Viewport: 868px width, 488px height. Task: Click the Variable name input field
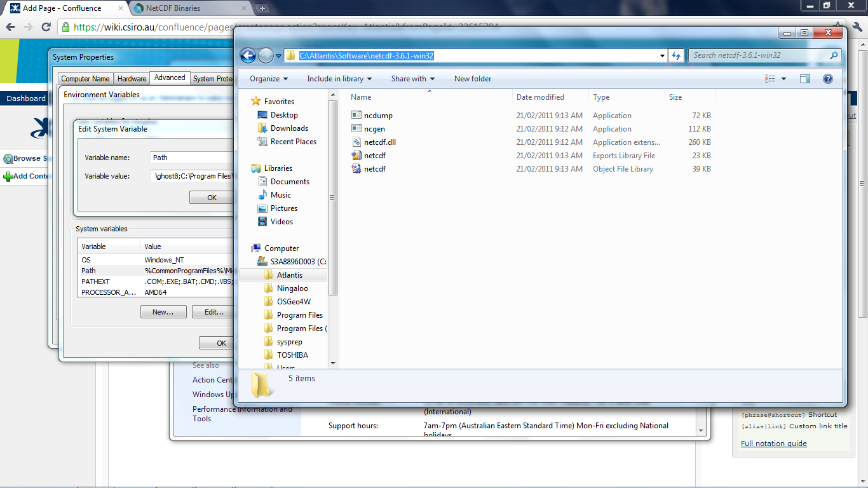pos(191,158)
